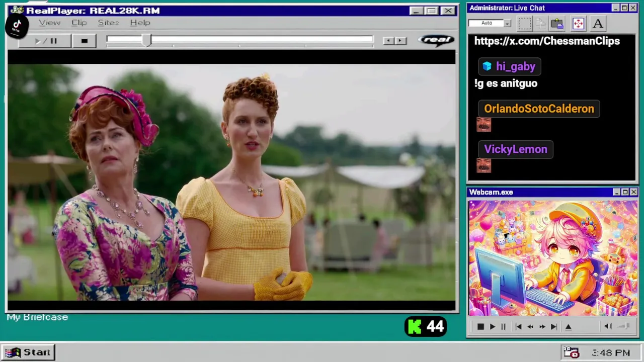This screenshot has height=362, width=644.
Task: Minimize the RealPlayer window
Action: 416,11
